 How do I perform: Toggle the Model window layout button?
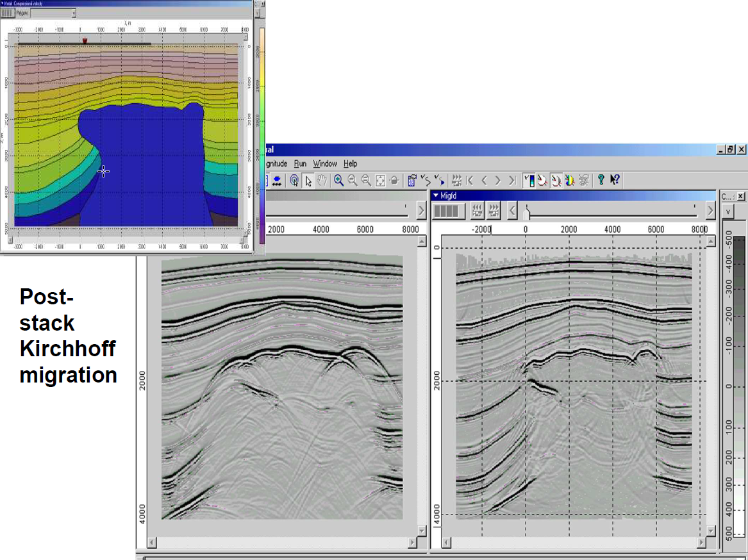[x=7, y=13]
